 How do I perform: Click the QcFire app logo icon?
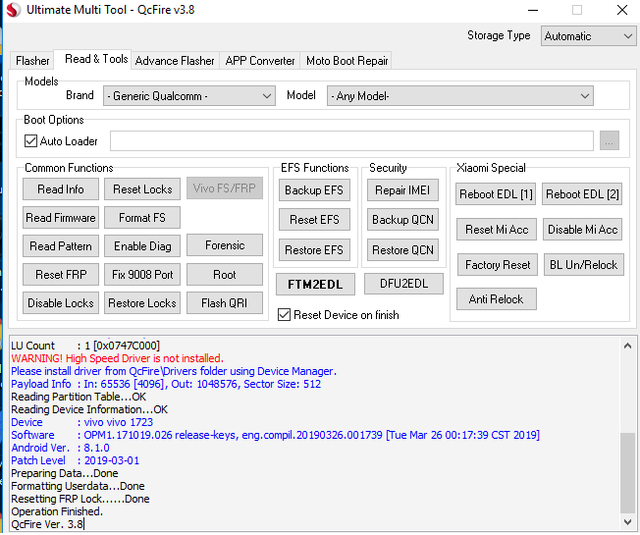click(x=13, y=10)
